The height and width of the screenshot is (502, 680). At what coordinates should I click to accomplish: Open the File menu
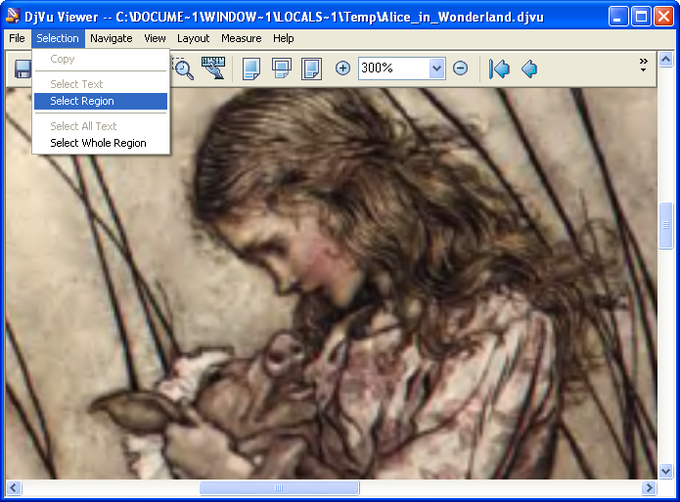pyautogui.click(x=17, y=38)
